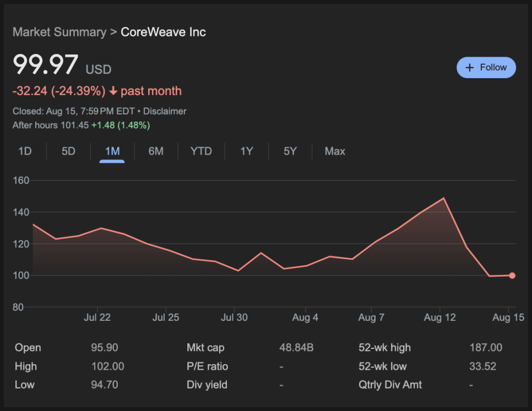Click the Qtrly Div Amt label

(x=390, y=385)
